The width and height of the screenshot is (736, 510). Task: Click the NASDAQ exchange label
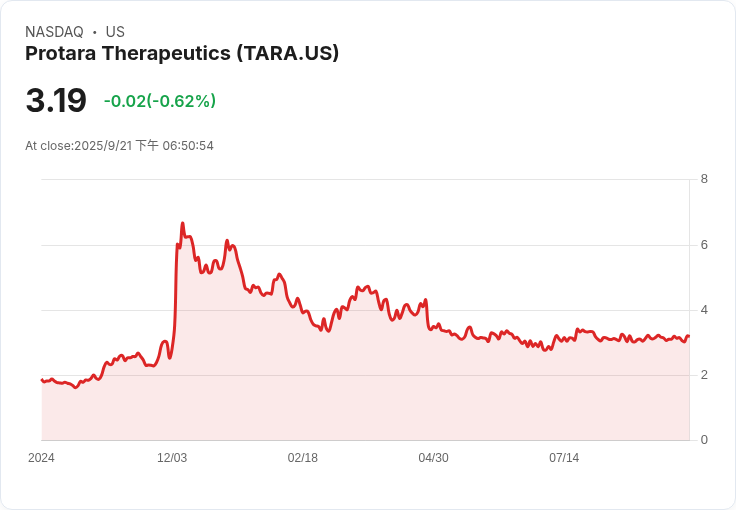(54, 32)
